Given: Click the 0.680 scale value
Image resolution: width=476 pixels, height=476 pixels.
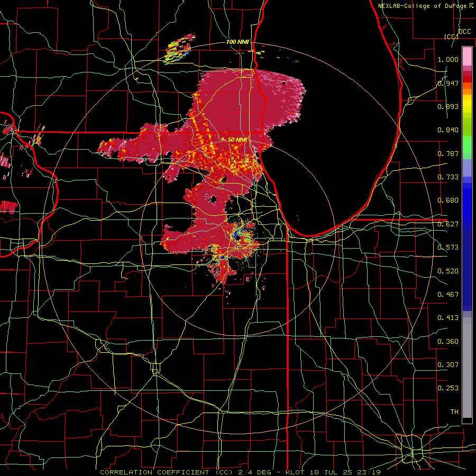Looking at the screenshot, I should (448, 200).
